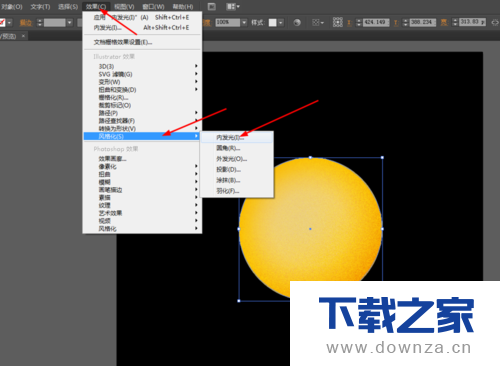Viewport: 500px width, 366px height.
Task: Open the 选择(S) menu
Action: click(x=68, y=7)
